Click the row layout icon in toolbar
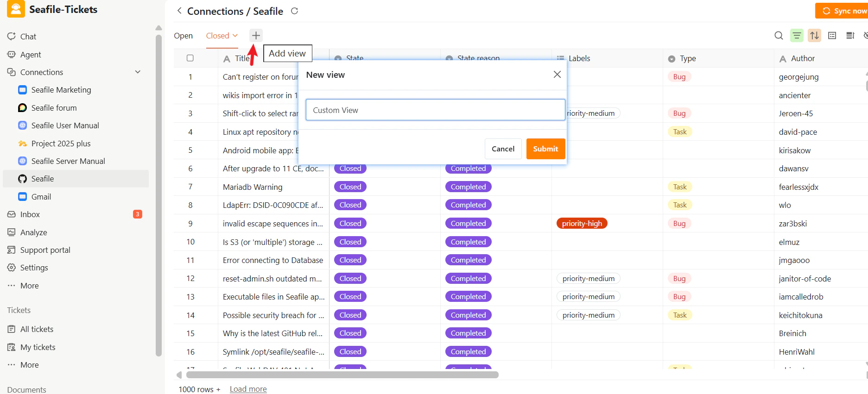This screenshot has width=868, height=394. (x=832, y=36)
